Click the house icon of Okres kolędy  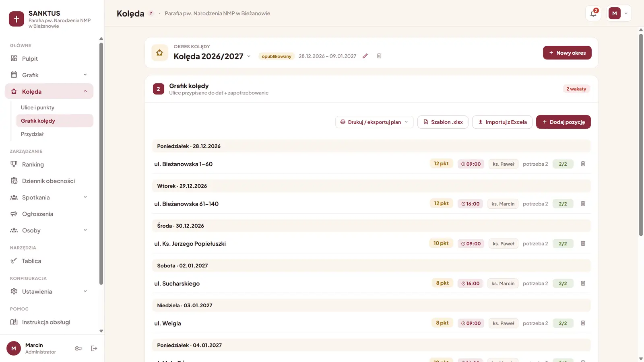pos(160,53)
